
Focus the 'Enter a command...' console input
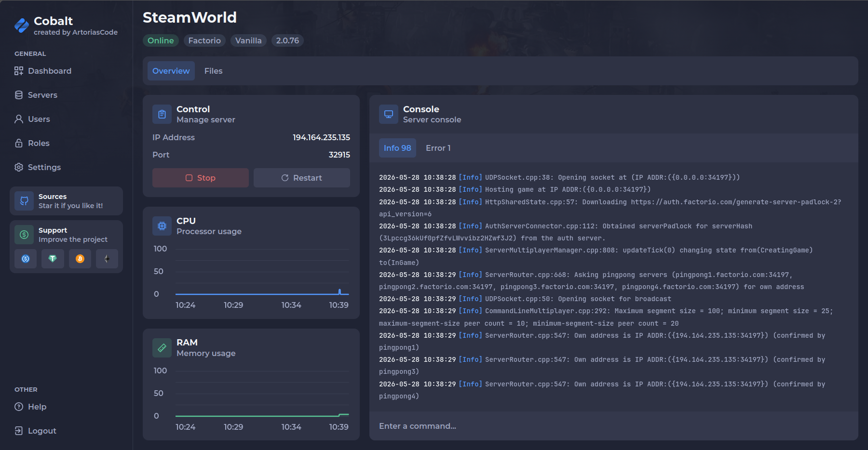pyautogui.click(x=614, y=426)
